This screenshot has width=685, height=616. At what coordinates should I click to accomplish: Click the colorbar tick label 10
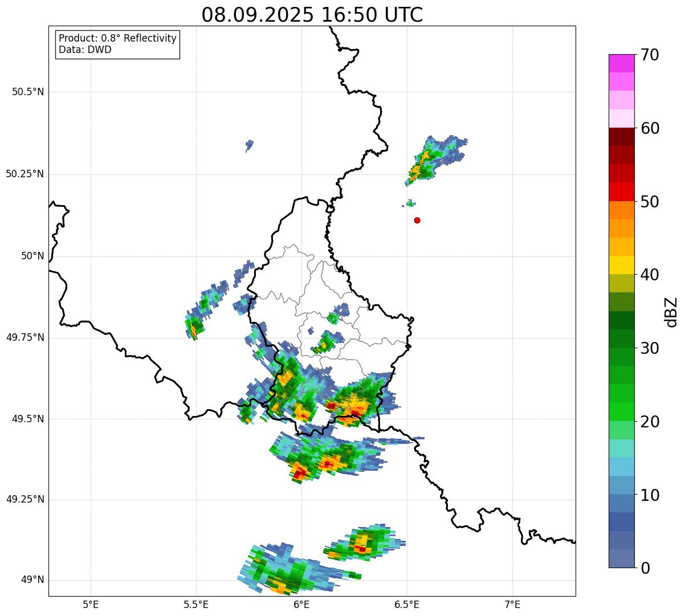tap(650, 495)
